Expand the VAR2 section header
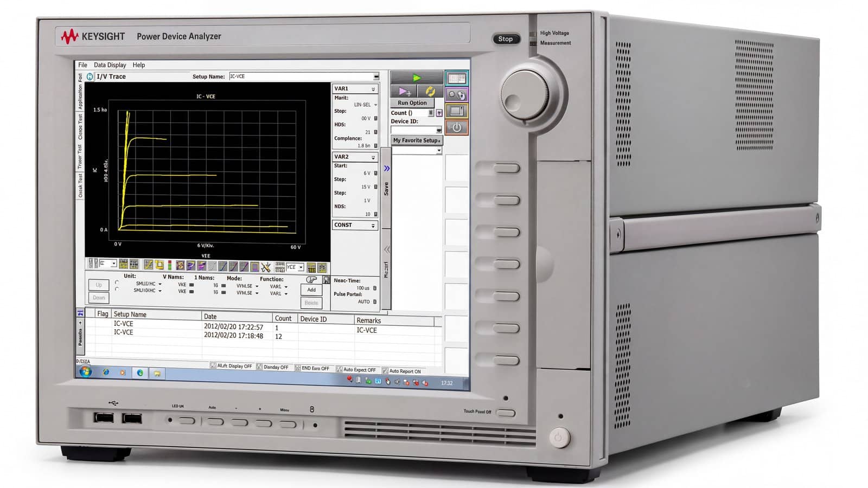Screen dimensions: 868x488 point(355,157)
